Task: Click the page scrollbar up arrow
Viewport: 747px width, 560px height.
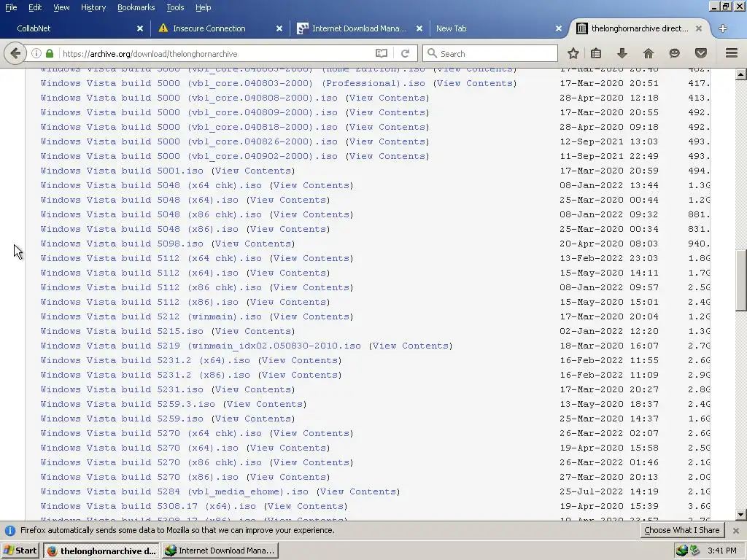Action: (x=741, y=74)
